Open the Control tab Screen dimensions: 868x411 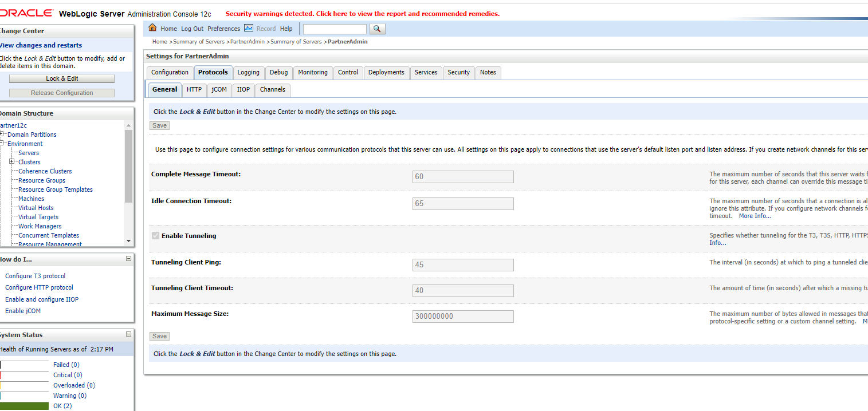pyautogui.click(x=348, y=73)
